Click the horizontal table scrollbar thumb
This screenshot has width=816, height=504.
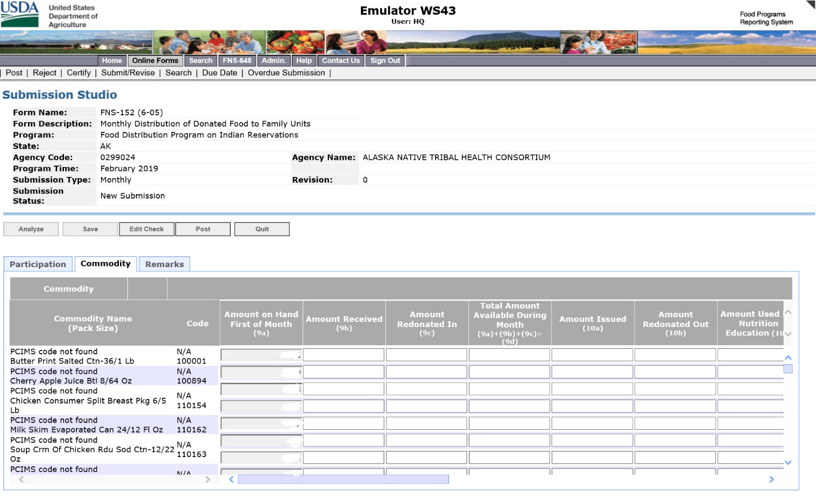point(343,479)
